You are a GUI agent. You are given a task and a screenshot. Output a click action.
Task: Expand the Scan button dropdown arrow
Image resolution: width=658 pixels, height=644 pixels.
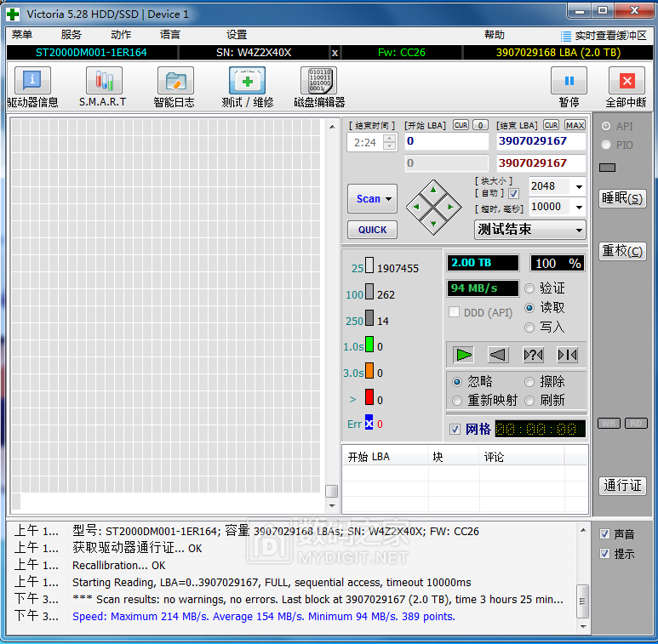pyautogui.click(x=389, y=199)
